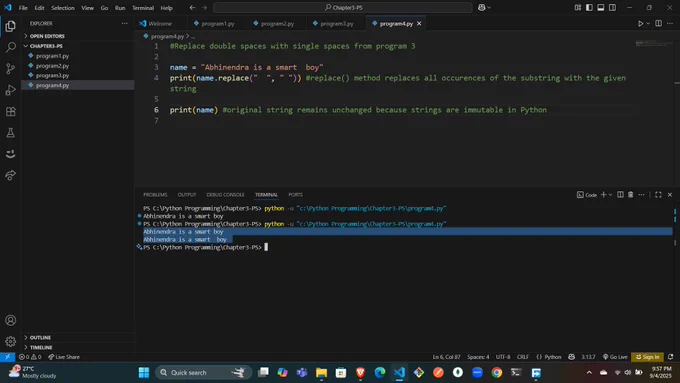Split the terminal panel

pos(620,195)
